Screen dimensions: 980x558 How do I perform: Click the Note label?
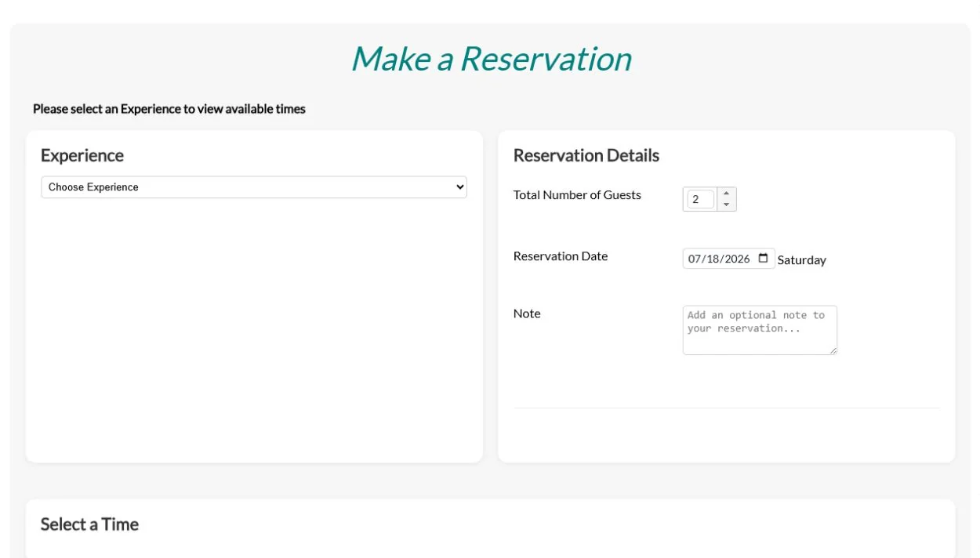[527, 313]
